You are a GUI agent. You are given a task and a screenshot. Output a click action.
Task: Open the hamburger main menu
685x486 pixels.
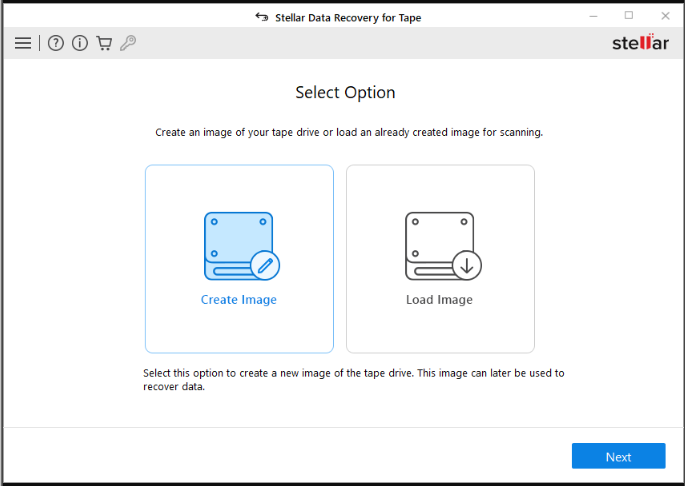23,43
